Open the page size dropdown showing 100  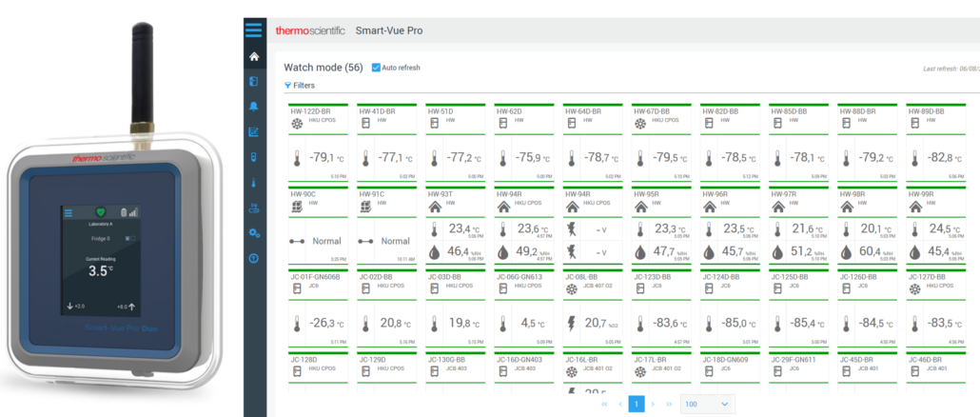coord(709,405)
